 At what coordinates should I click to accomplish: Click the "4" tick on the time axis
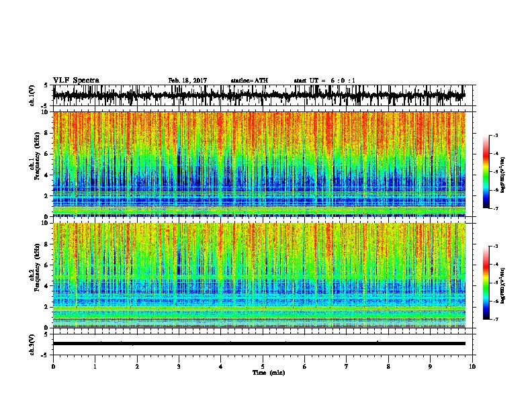(x=221, y=367)
